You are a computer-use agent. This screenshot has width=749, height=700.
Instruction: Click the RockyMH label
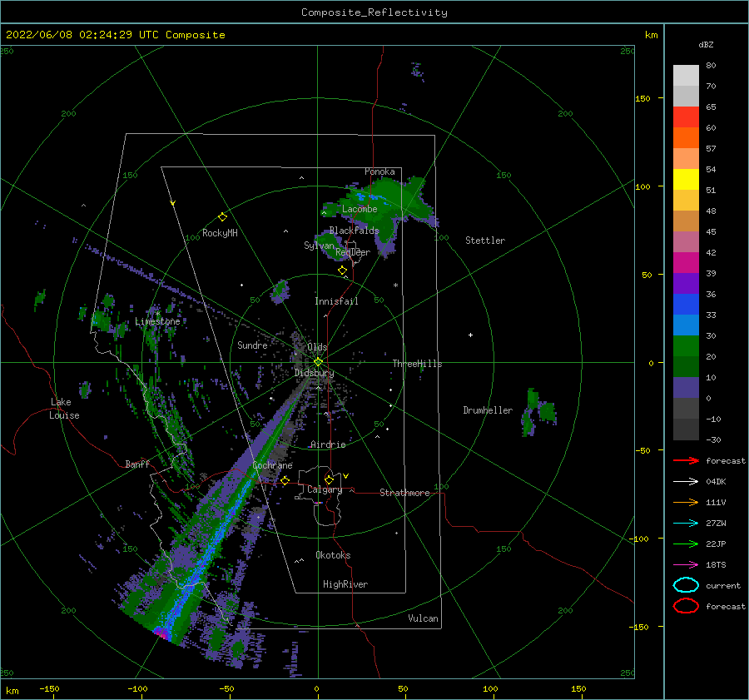pyautogui.click(x=220, y=233)
